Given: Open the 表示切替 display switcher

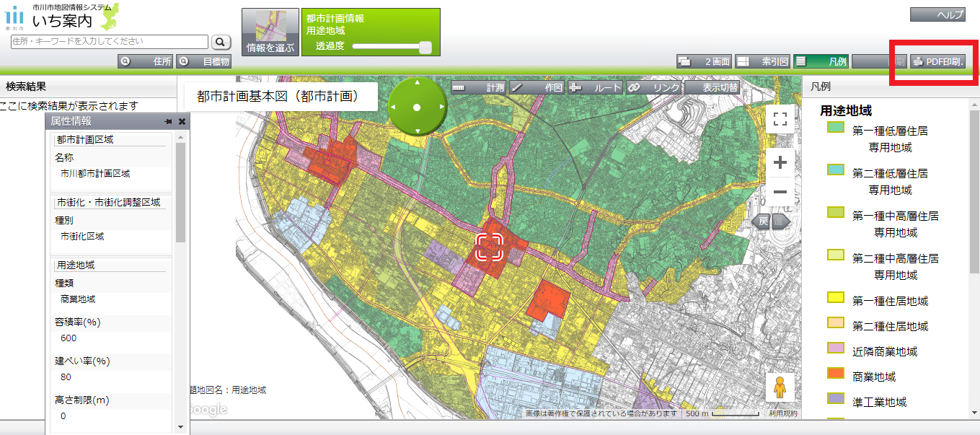Looking at the screenshot, I should pyautogui.click(x=712, y=87).
